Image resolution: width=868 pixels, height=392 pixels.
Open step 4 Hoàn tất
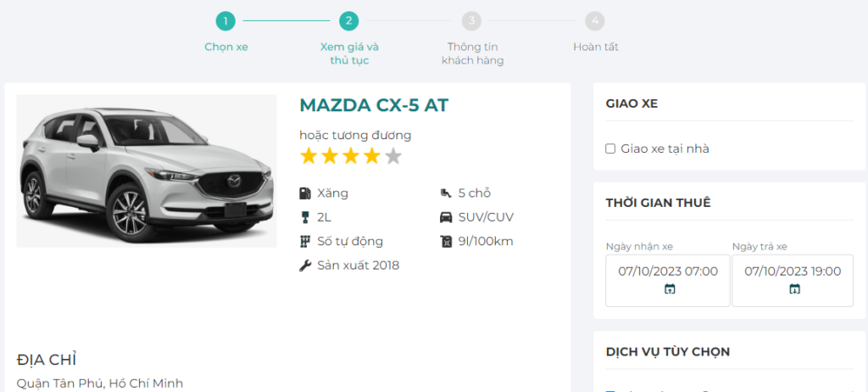(595, 20)
